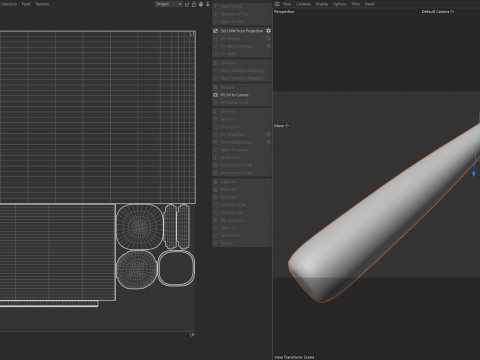Open the viewport hamburger menu icon
Viewport: 480px width, 360px height.
point(277,4)
